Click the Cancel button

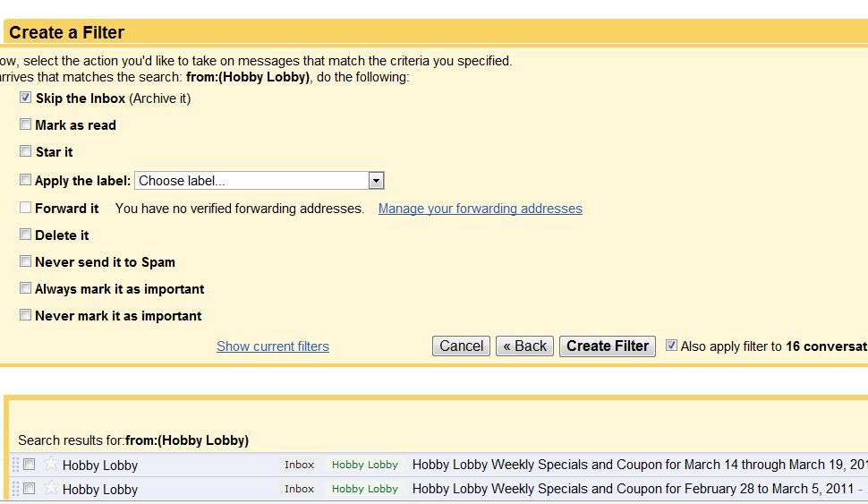pos(461,346)
